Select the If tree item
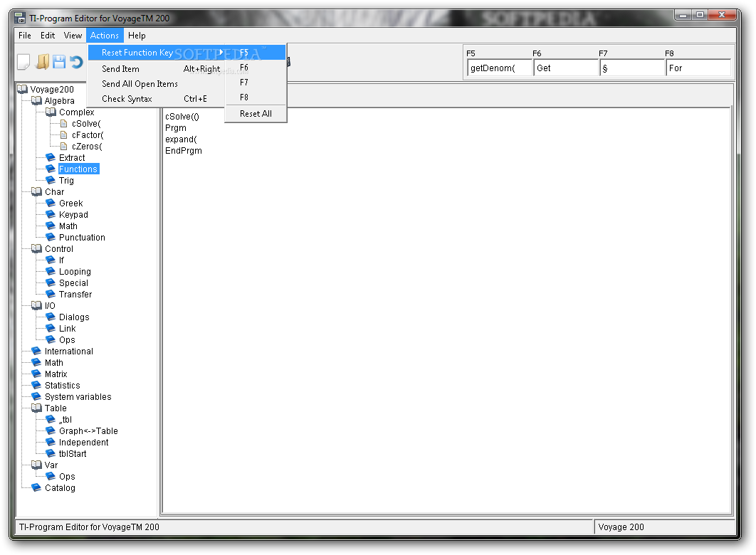Screen dimensions: 756x555 tap(61, 260)
